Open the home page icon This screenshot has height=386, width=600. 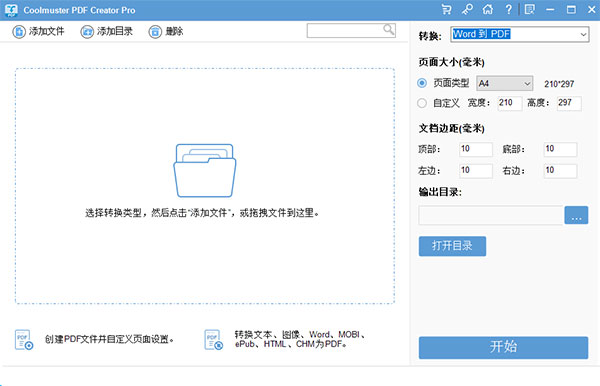point(488,9)
